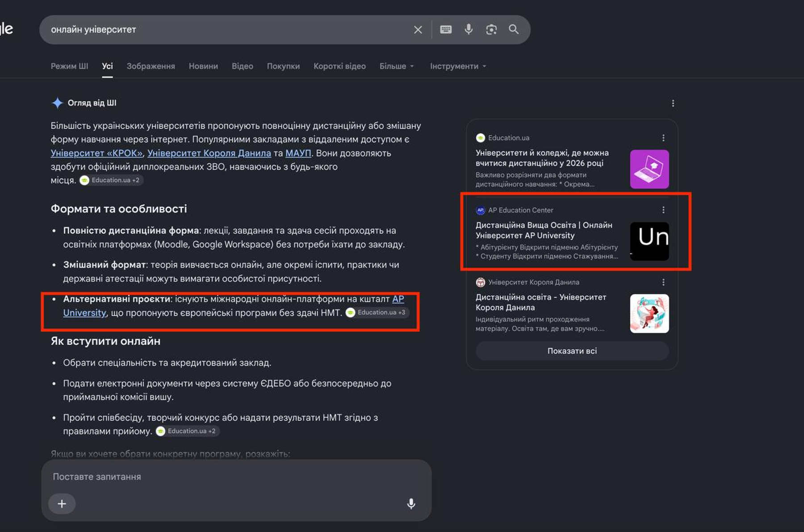Viewport: 804px width, 532px height.
Task: Click the Університет Короля Данила favicon
Action: 480,282
